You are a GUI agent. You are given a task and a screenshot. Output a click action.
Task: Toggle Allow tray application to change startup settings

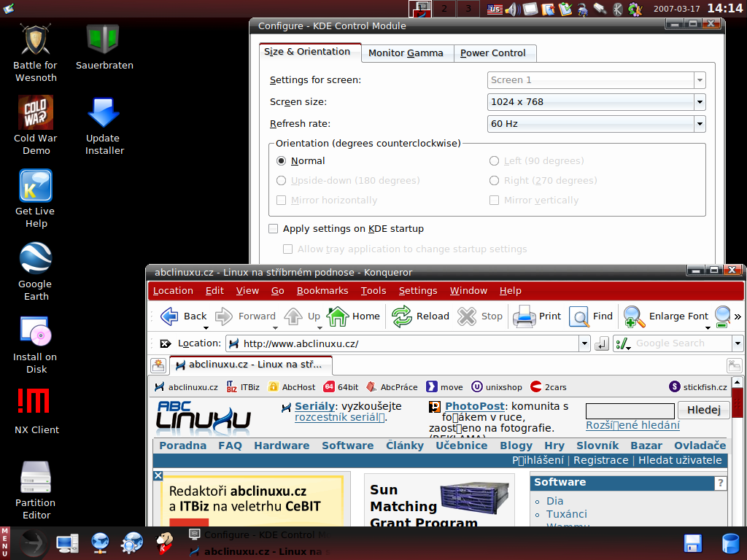tap(287, 249)
